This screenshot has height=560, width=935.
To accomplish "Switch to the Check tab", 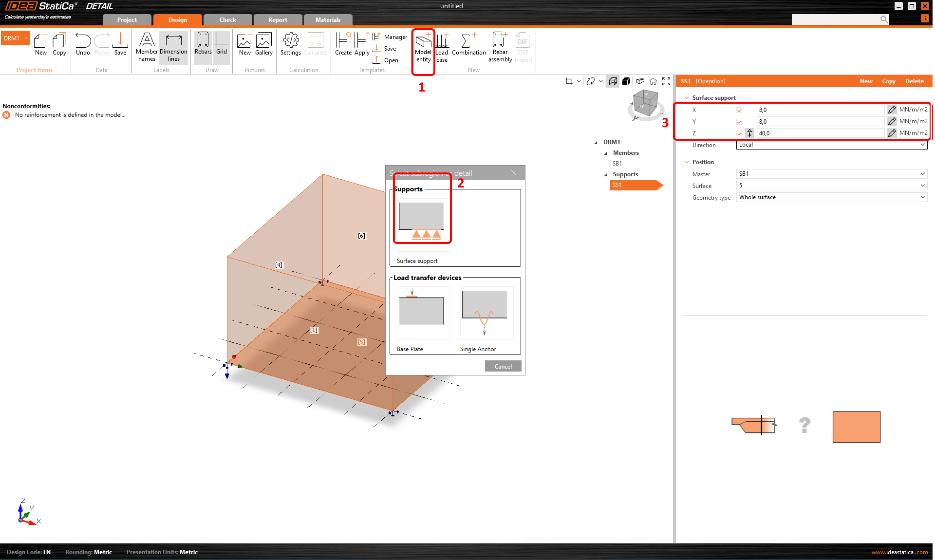I will [x=227, y=20].
